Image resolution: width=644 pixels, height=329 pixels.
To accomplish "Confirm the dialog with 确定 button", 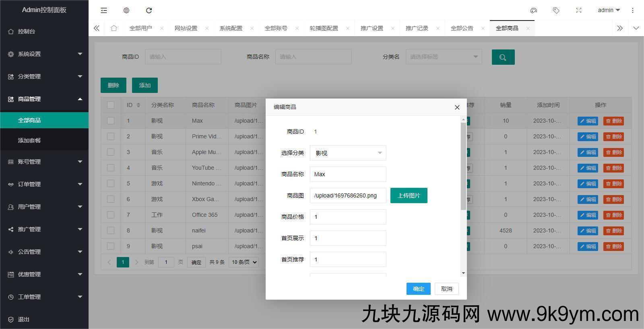I will tap(418, 289).
